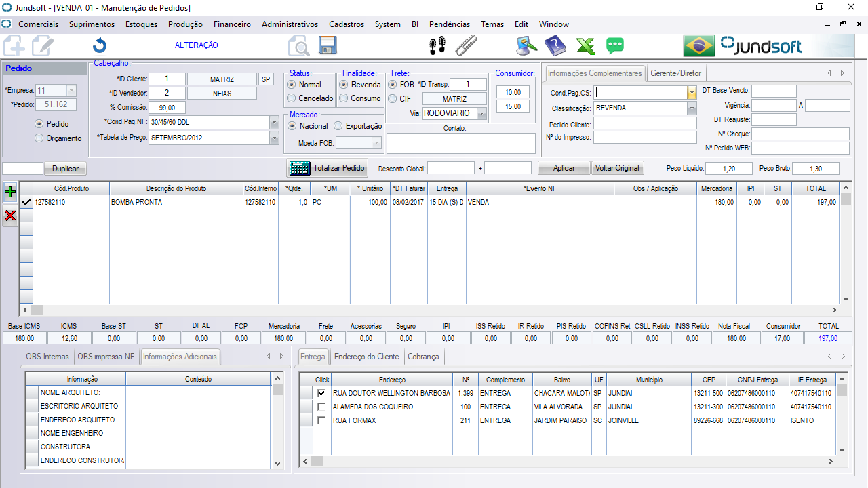Select Consumo finalidade option

pos(344,98)
